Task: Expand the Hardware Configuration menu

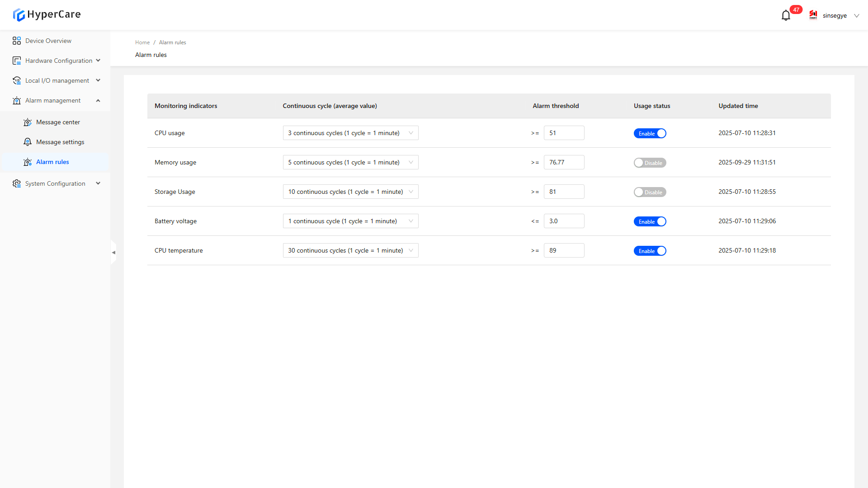Action: tap(98, 61)
